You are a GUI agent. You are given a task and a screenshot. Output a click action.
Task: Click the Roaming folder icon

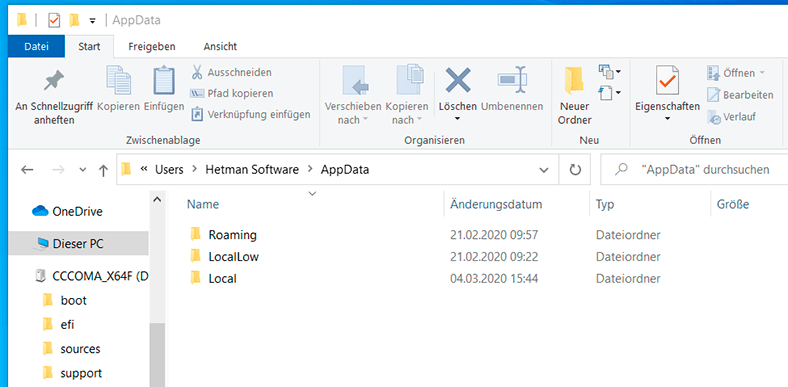coord(196,234)
